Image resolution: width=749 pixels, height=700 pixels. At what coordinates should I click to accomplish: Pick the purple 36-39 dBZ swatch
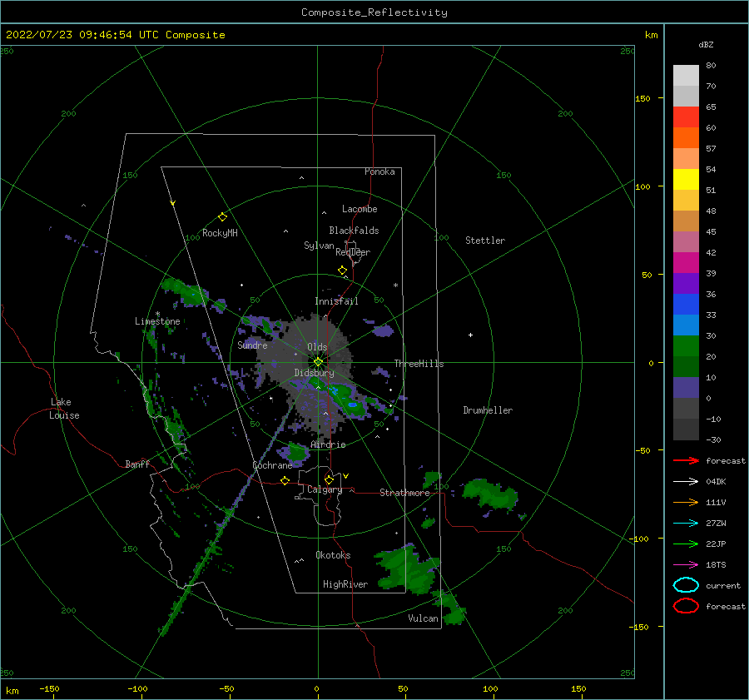tap(686, 283)
